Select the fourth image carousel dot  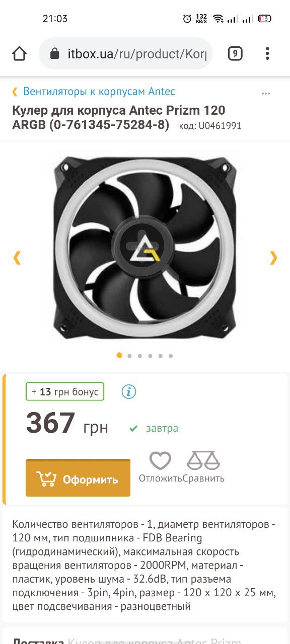pos(150,356)
